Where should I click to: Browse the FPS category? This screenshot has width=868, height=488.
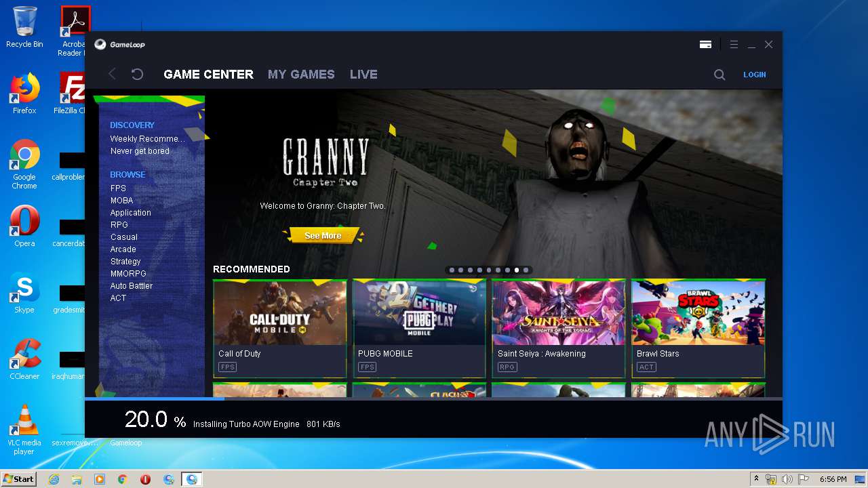click(x=118, y=188)
